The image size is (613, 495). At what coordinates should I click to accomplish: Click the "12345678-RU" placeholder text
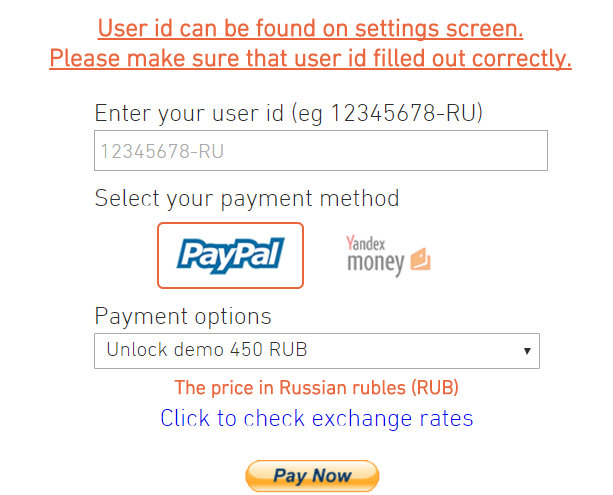coord(160,152)
